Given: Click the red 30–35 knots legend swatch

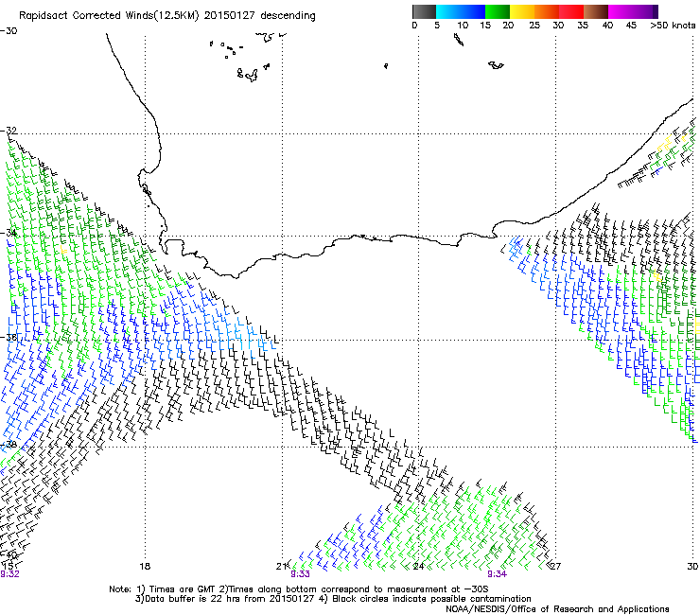Looking at the screenshot, I should coord(571,11).
